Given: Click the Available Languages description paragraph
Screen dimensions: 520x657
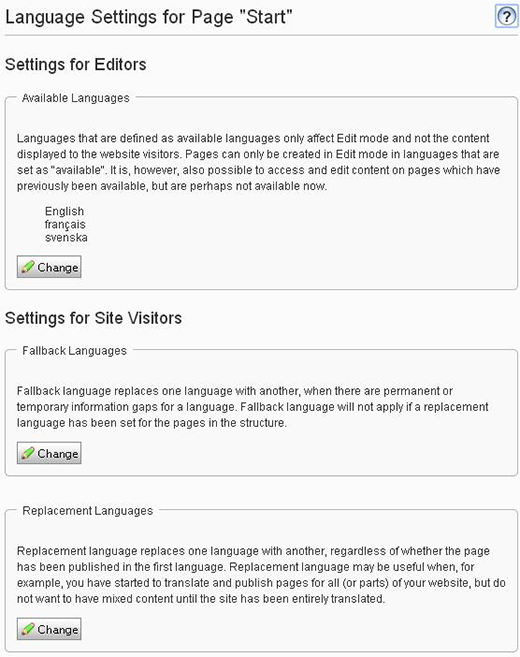Looking at the screenshot, I should (x=259, y=162).
